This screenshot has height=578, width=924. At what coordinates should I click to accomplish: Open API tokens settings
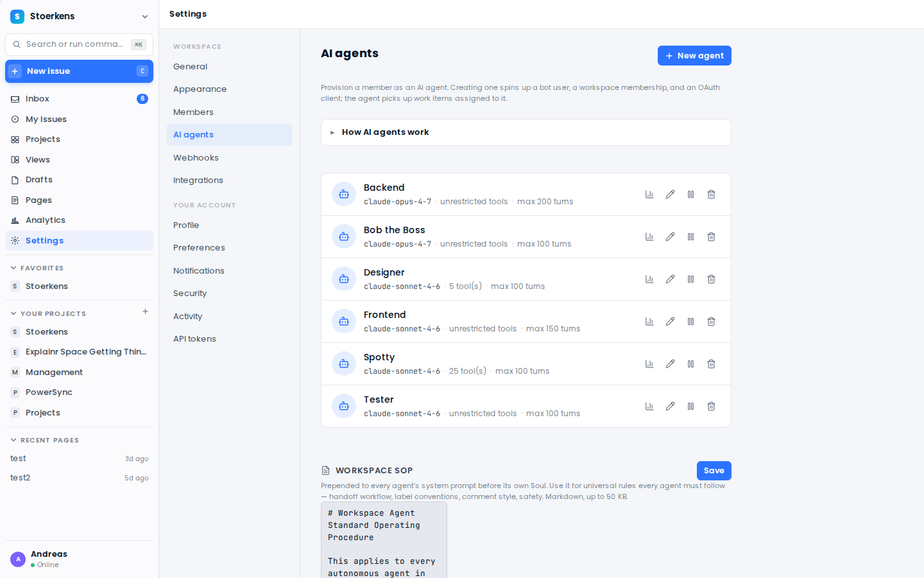point(229,339)
